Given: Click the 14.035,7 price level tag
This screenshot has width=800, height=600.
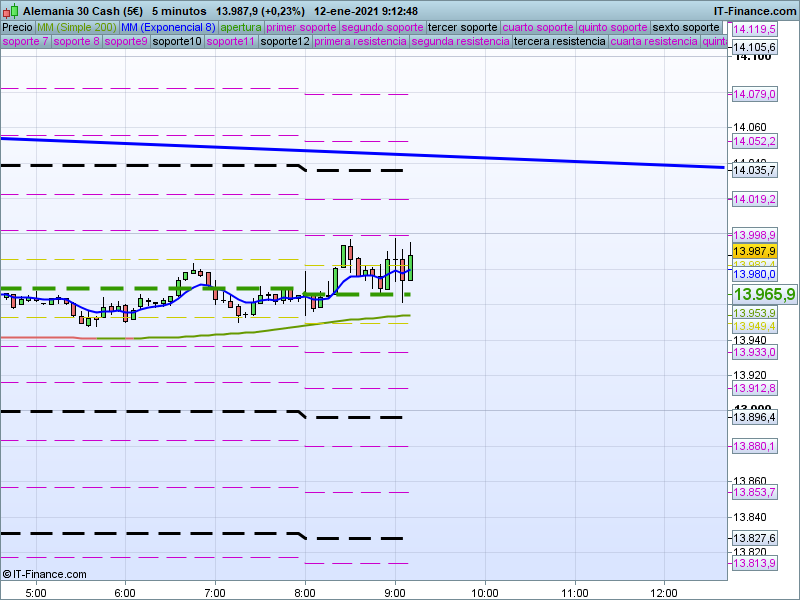Looking at the screenshot, I should [755, 171].
